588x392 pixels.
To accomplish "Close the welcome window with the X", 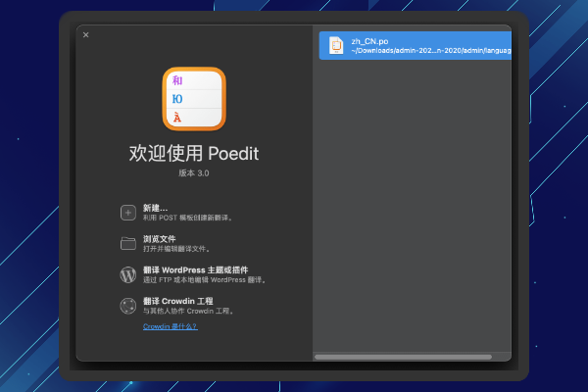I will coord(86,35).
